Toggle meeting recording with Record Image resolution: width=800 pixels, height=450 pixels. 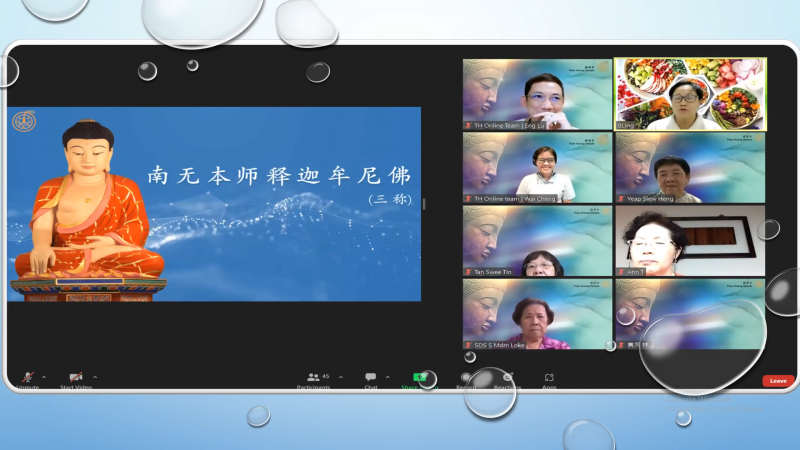click(x=466, y=377)
